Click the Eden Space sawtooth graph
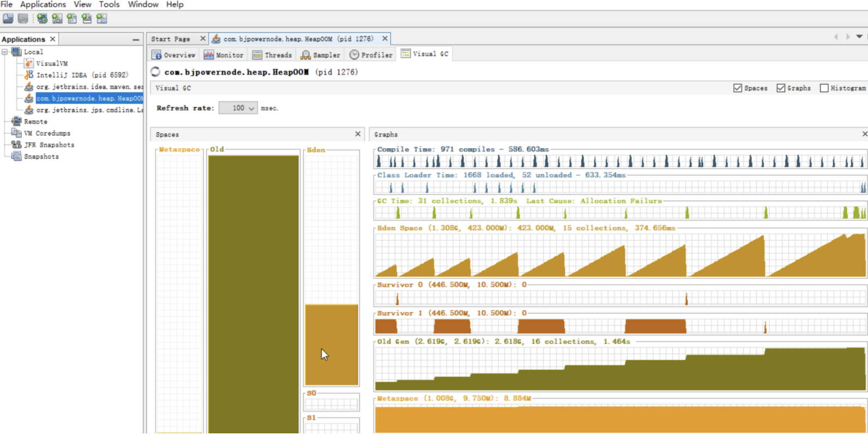The height and width of the screenshot is (435, 868). tap(620, 255)
